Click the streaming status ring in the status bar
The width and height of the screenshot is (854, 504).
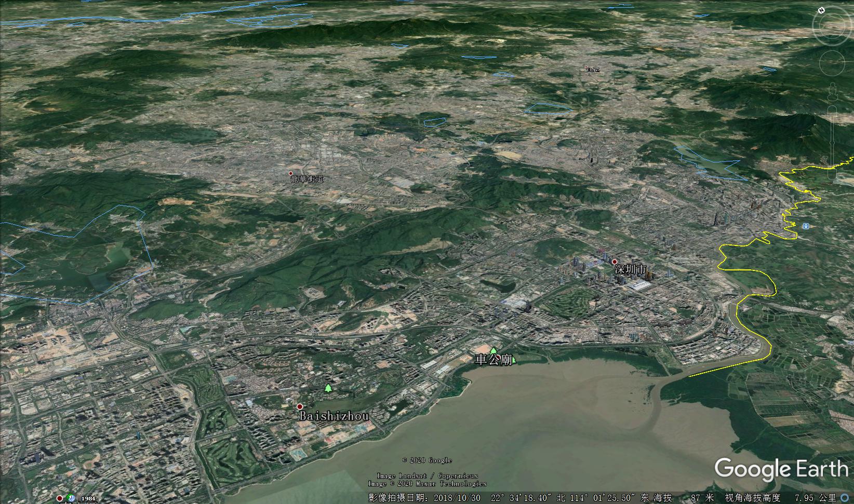point(845,498)
